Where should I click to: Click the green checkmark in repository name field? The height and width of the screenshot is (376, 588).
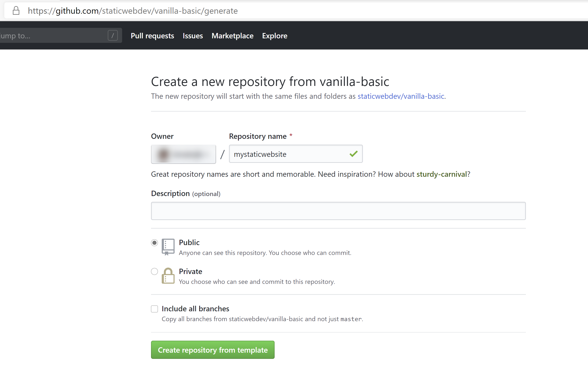353,154
